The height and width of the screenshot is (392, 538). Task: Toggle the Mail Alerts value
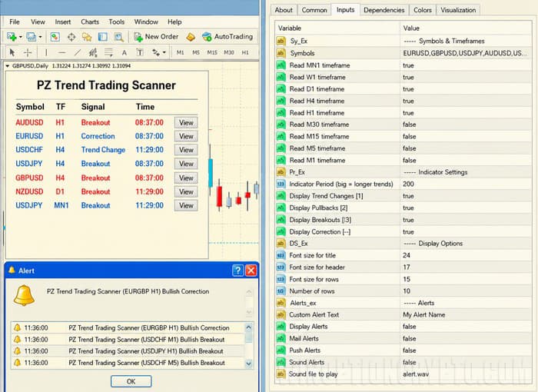click(466, 338)
